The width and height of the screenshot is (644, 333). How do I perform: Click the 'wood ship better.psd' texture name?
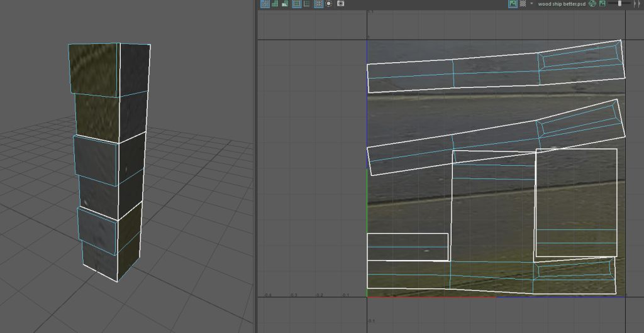click(562, 3)
